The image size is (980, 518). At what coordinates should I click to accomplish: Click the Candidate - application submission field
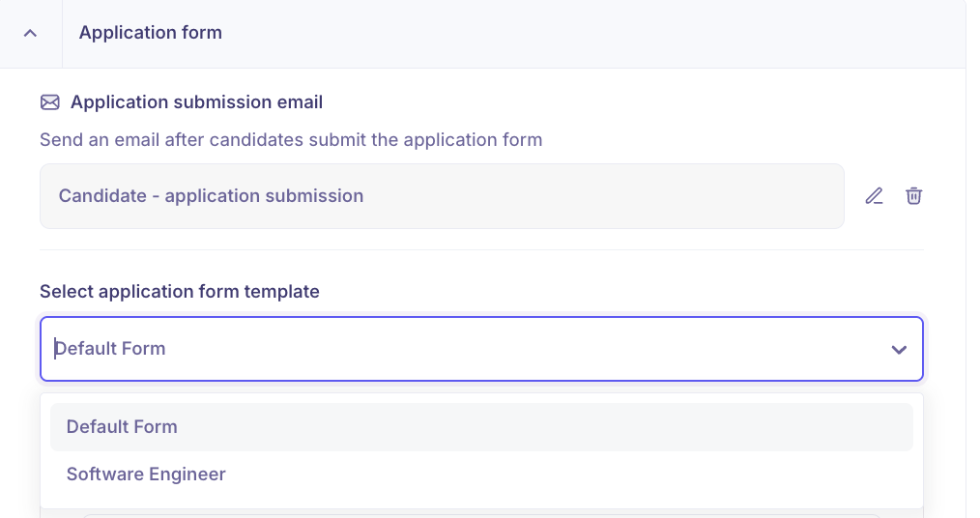pyautogui.click(x=442, y=196)
